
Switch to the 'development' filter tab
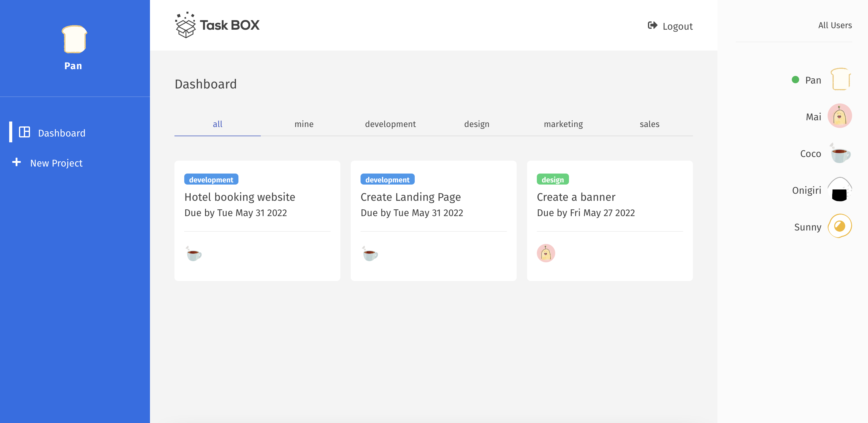[390, 124]
